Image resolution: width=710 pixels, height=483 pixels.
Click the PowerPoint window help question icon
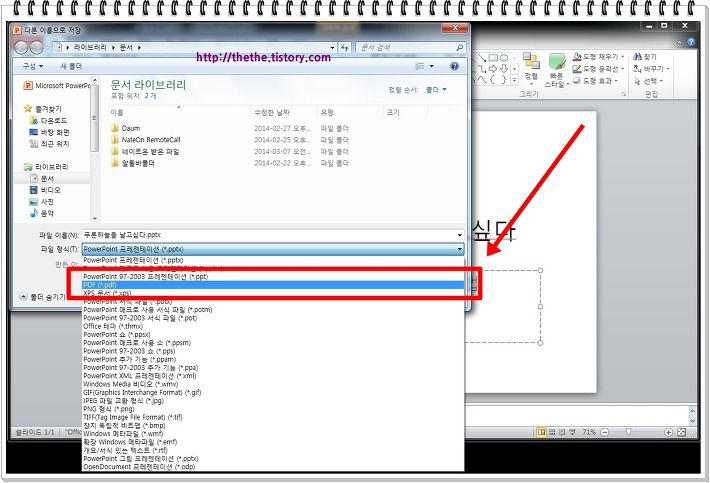click(691, 42)
